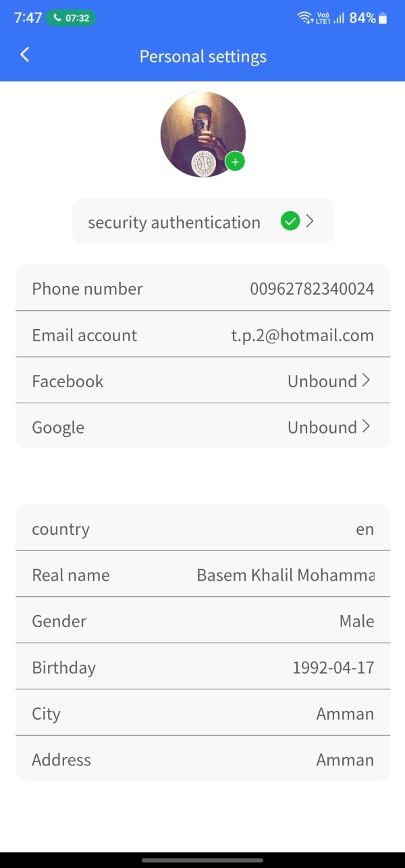Expand the security authentication chevron
This screenshot has height=868, width=405.
point(310,221)
